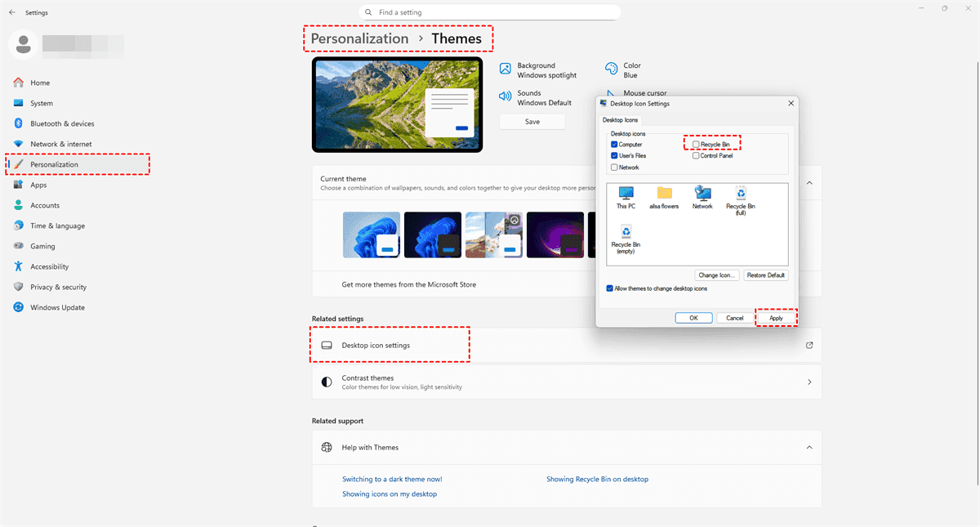Collapse the Help with Themes section

click(x=809, y=447)
